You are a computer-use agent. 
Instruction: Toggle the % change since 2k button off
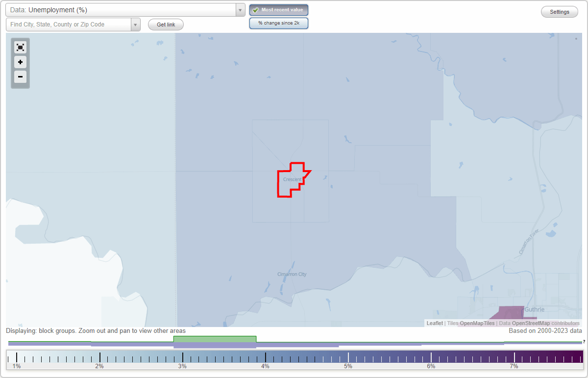click(x=279, y=23)
